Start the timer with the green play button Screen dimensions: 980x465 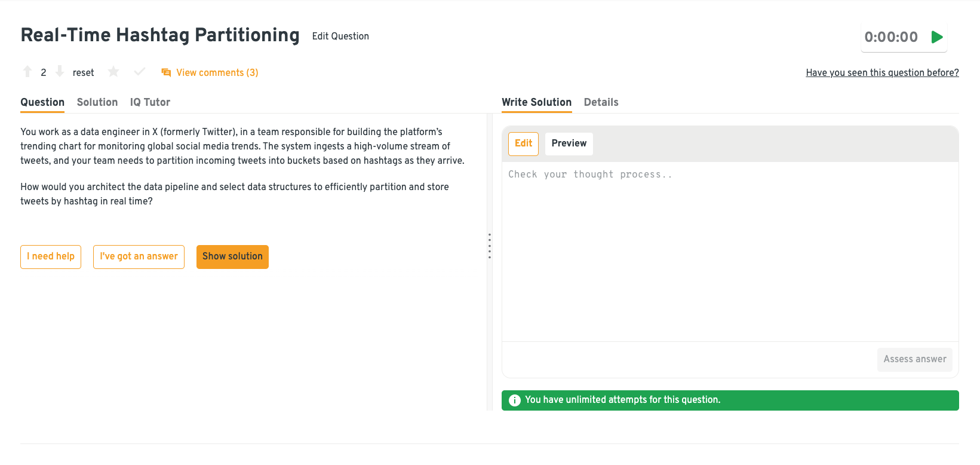coord(937,37)
